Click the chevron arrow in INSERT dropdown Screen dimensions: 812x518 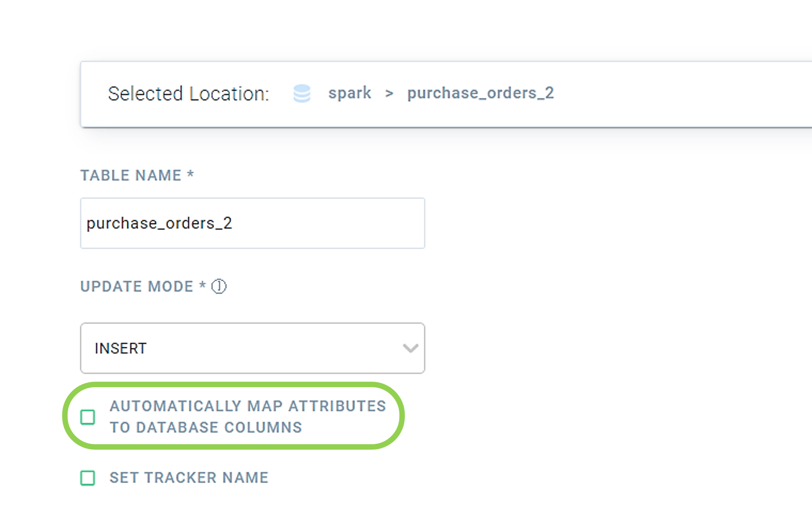(410, 348)
